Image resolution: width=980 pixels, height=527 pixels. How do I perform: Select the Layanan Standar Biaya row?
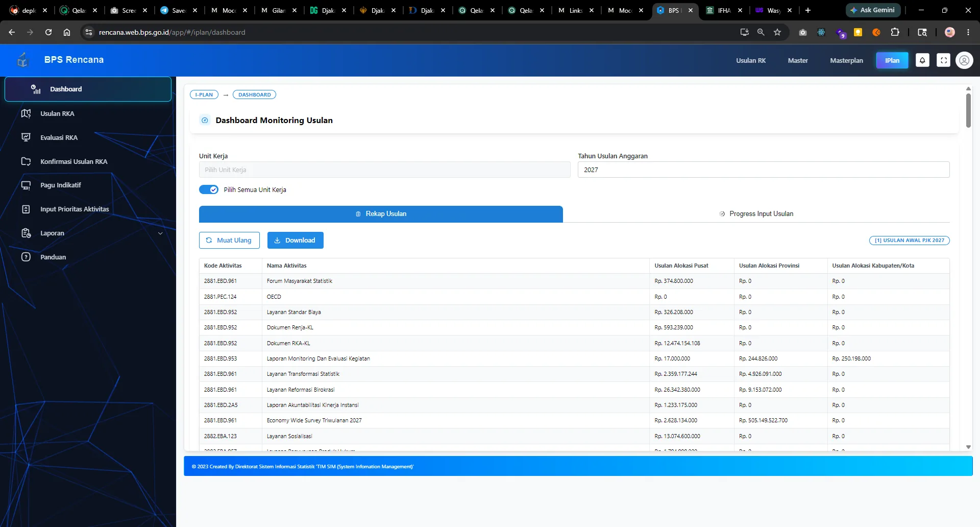click(x=574, y=312)
